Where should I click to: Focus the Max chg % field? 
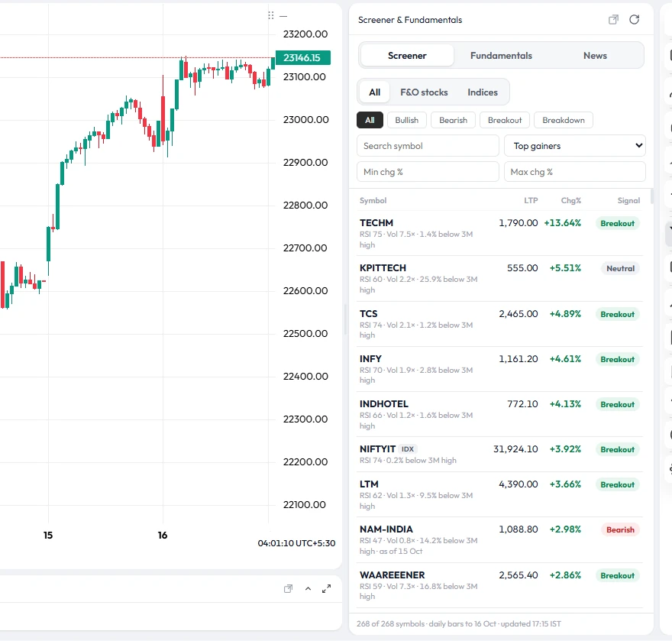coord(575,172)
